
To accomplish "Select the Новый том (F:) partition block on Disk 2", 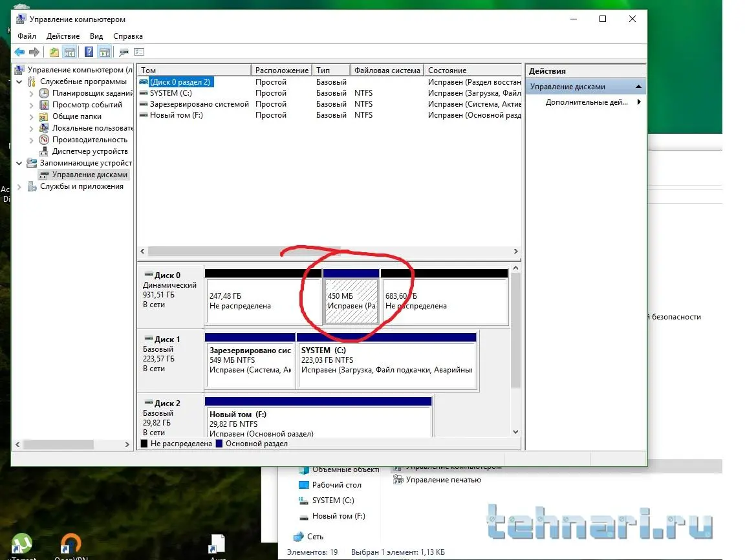I will 318,417.
